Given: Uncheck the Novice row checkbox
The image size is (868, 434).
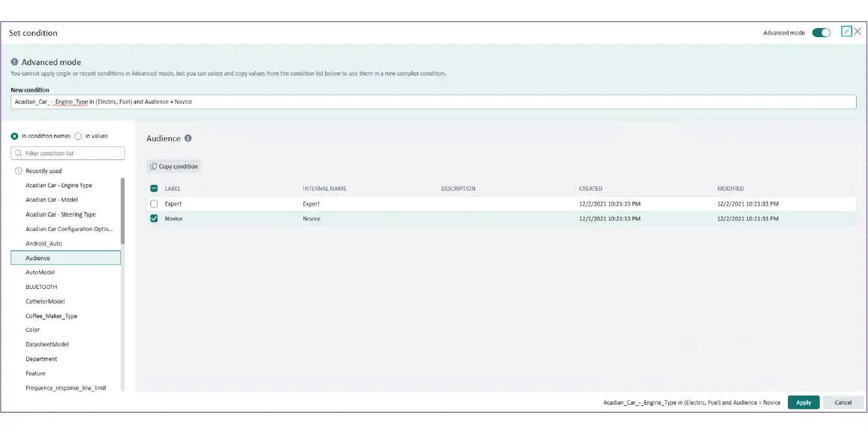Looking at the screenshot, I should coord(154,219).
